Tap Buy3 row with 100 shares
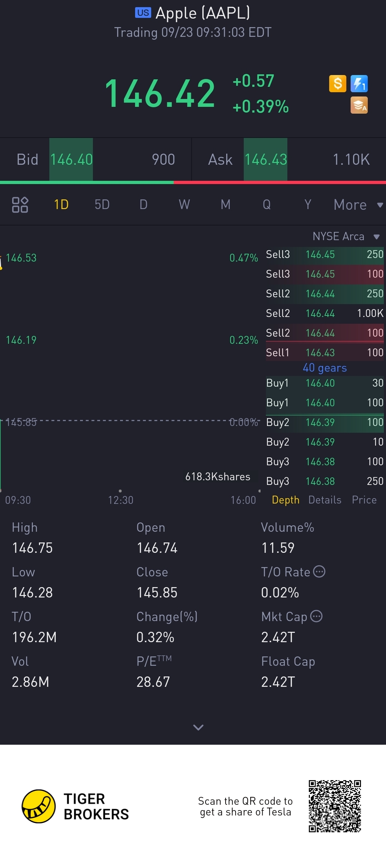The image size is (386, 868). (x=325, y=462)
